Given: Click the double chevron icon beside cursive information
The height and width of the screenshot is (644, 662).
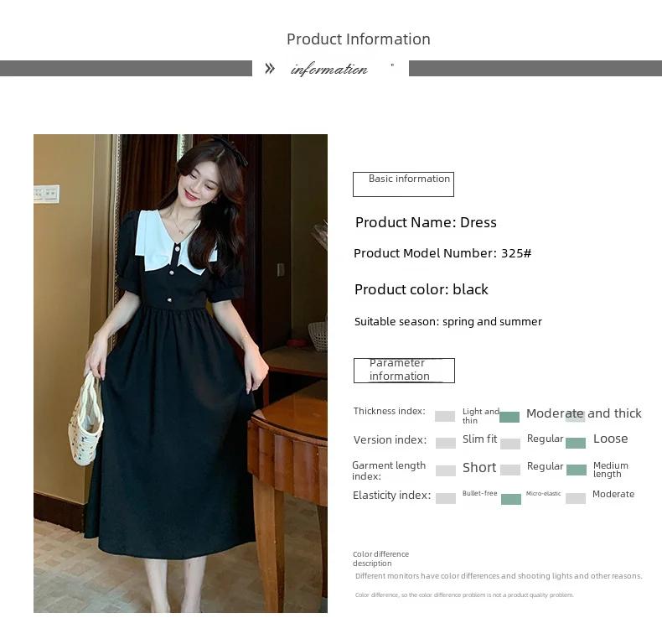Looking at the screenshot, I should [x=270, y=69].
